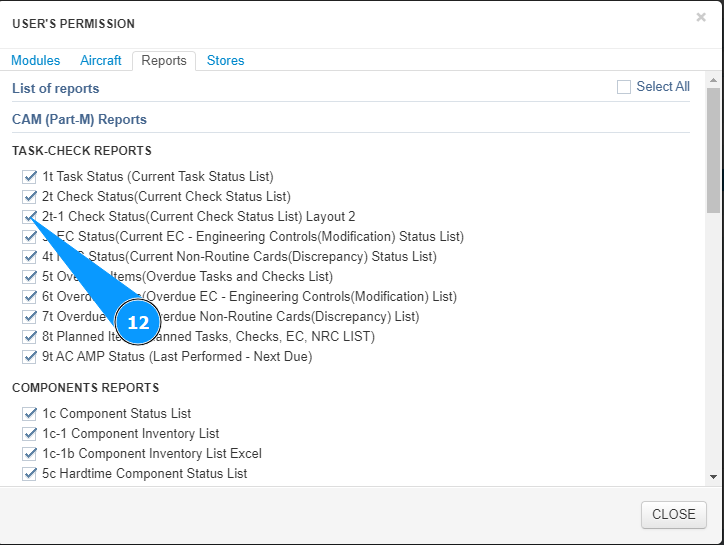Screen dimensions: 724x545
Task: Uncheck 2t-1 Check Status Layout 2
Action: (x=30, y=217)
